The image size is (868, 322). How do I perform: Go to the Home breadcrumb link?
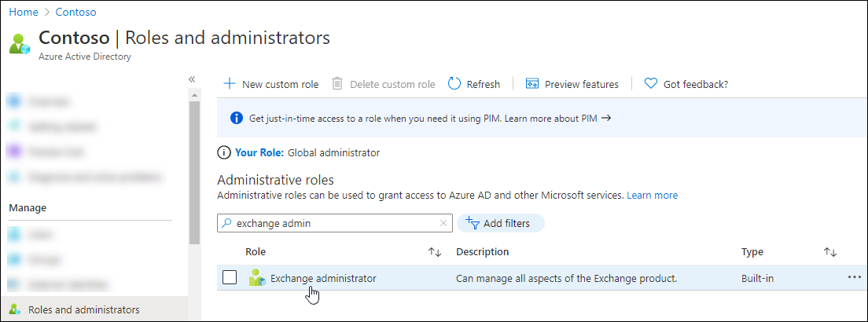point(23,13)
